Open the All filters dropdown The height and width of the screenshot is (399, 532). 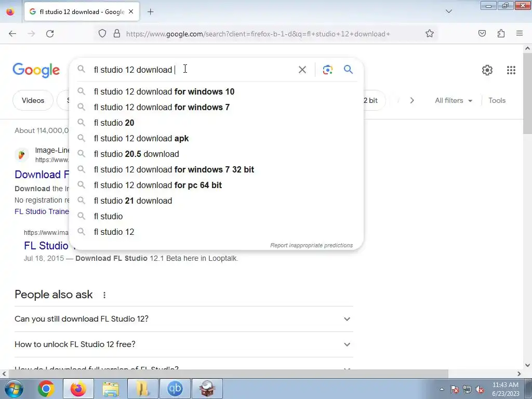(454, 100)
